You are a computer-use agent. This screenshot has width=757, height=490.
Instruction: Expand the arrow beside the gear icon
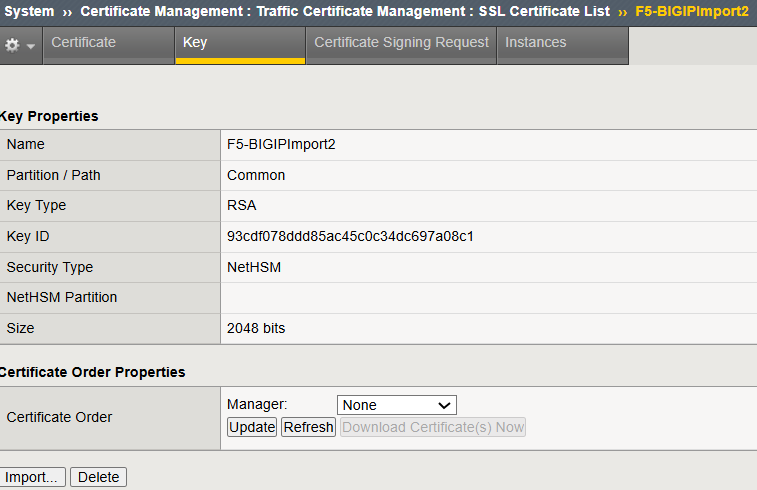point(31,46)
